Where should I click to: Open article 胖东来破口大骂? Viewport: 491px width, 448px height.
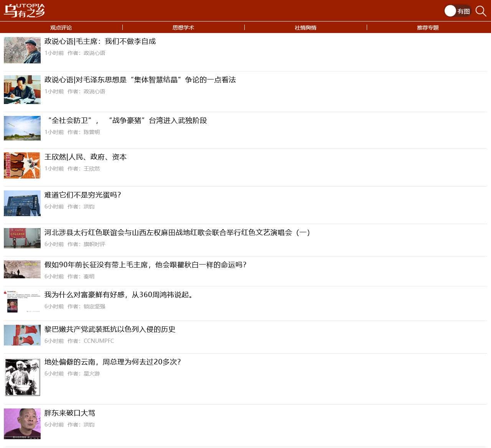point(70,413)
